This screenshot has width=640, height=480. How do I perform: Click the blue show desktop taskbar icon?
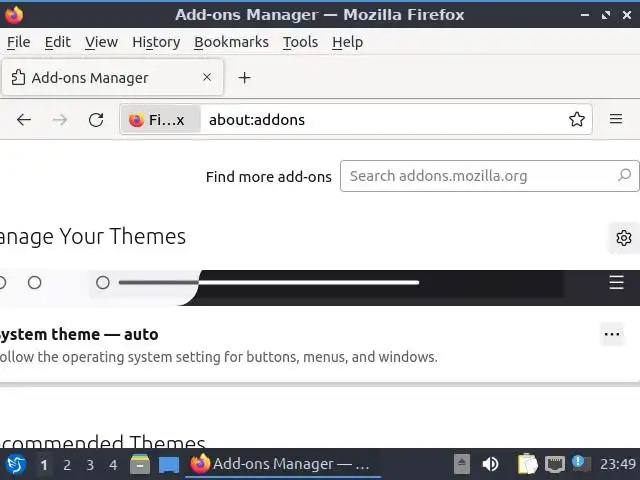(169, 464)
